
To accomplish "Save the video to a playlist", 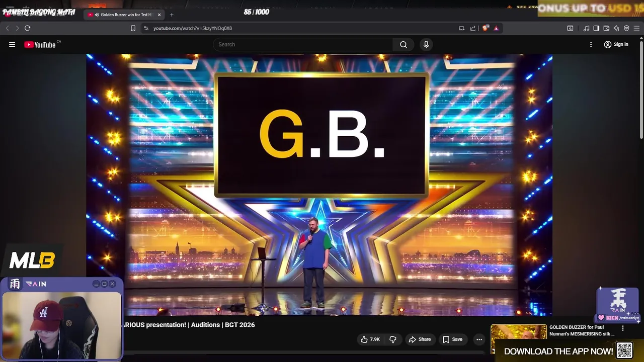I will 452,339.
